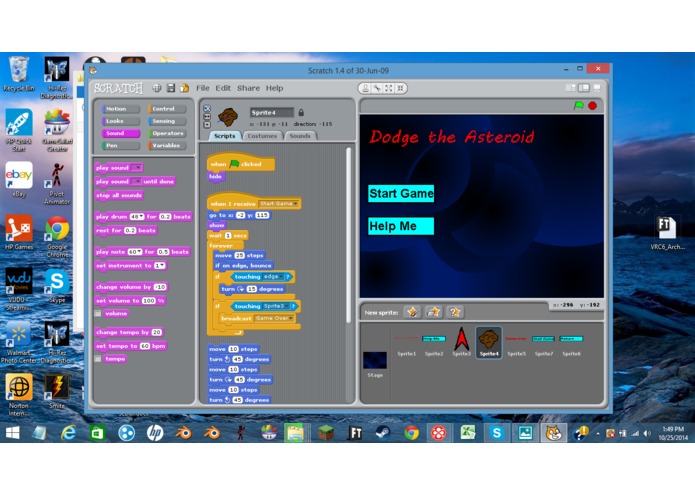Click the scripts area vertical scrollbar
Image resolution: width=695 pixels, height=494 pixels.
click(x=349, y=235)
